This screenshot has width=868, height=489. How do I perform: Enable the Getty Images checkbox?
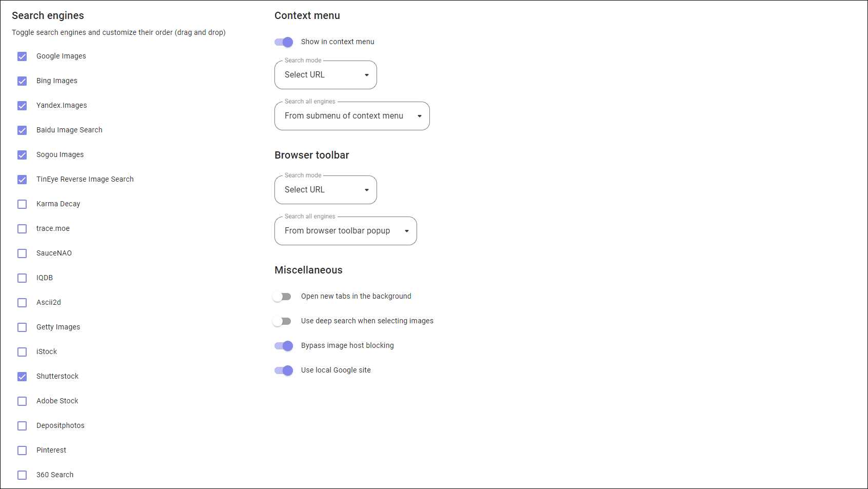click(x=22, y=327)
